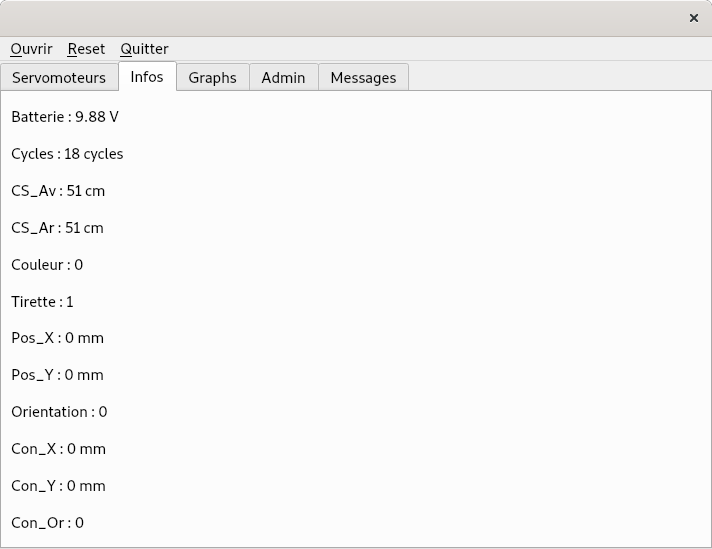Select the Infos tab
The image size is (712, 549).
tap(147, 76)
